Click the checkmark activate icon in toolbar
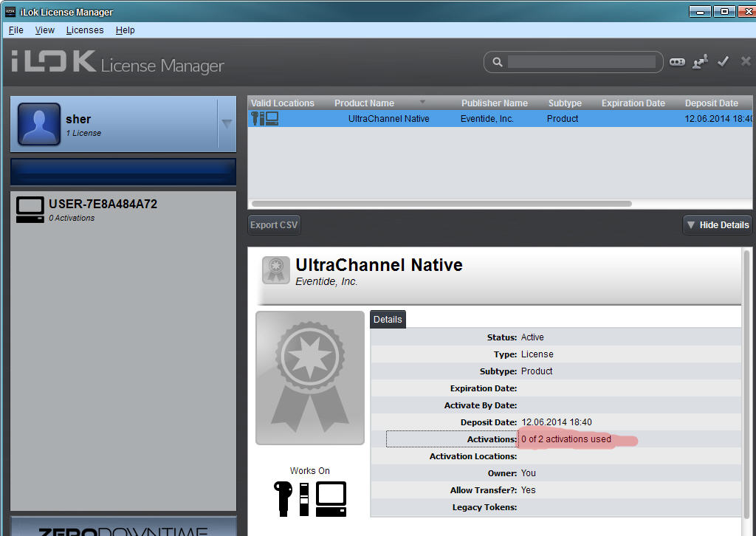Image resolution: width=756 pixels, height=536 pixels. [x=724, y=62]
